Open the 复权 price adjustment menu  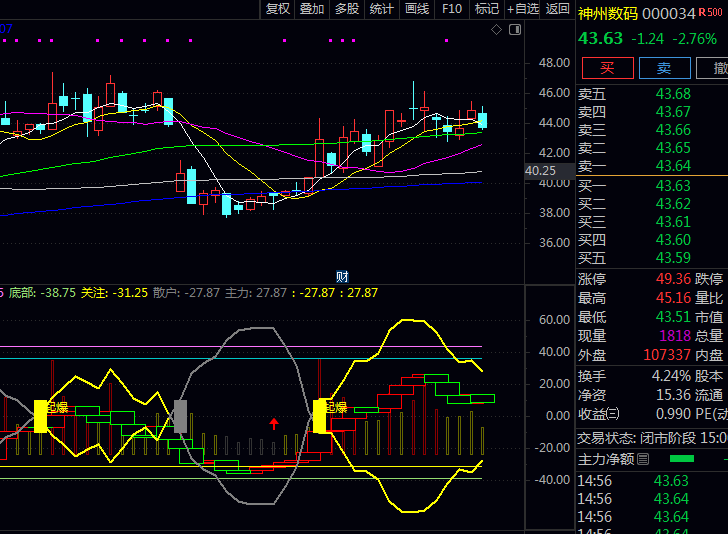(278, 9)
